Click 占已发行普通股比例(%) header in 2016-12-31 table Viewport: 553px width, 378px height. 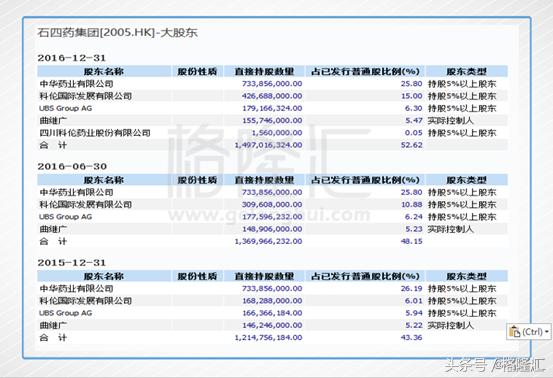tap(365, 72)
